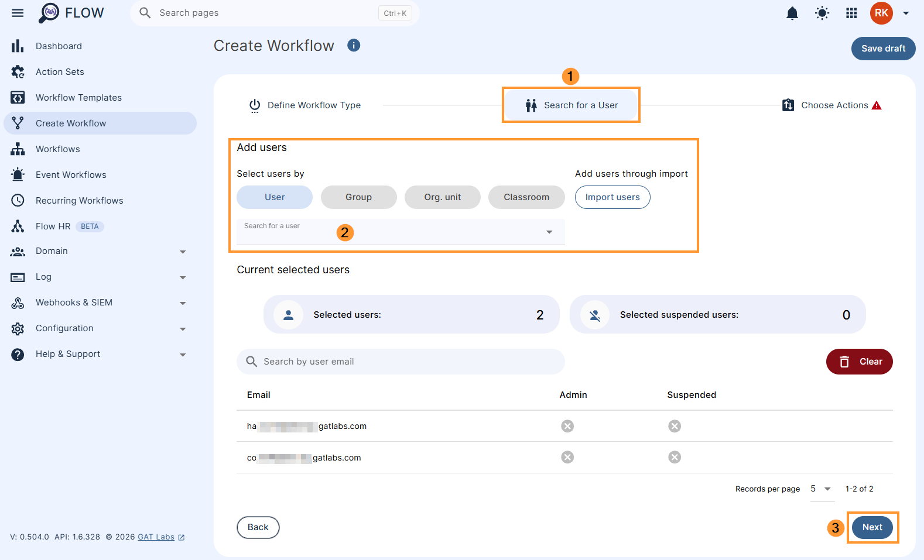Click the Log icon in sidebar

(18, 277)
